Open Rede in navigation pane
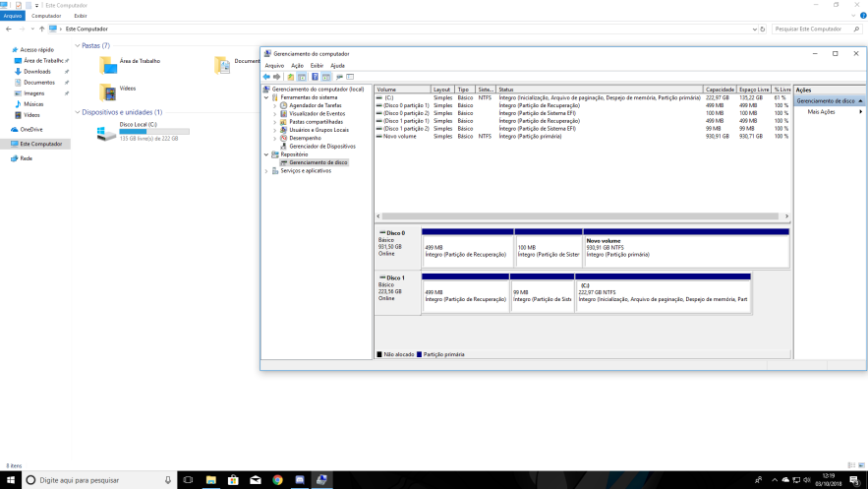 [26, 158]
